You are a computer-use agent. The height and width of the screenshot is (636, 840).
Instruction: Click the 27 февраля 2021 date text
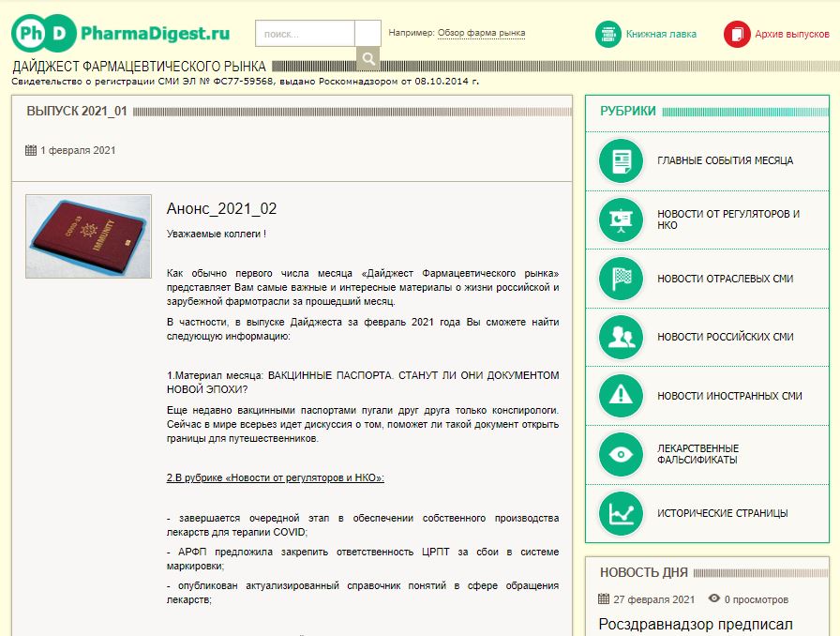(654, 599)
